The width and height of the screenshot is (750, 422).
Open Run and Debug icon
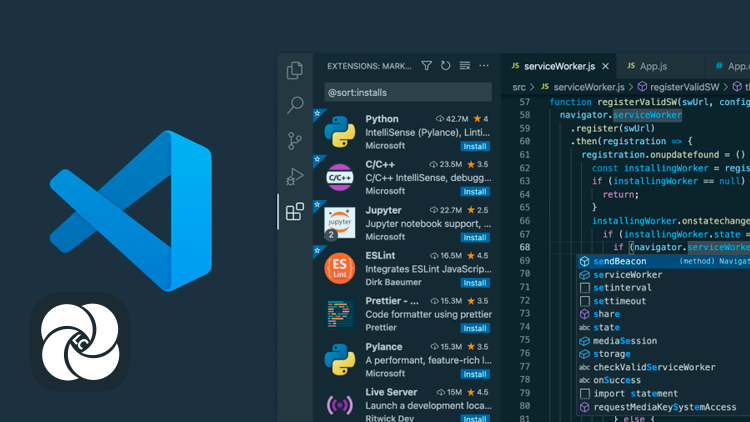(295, 176)
